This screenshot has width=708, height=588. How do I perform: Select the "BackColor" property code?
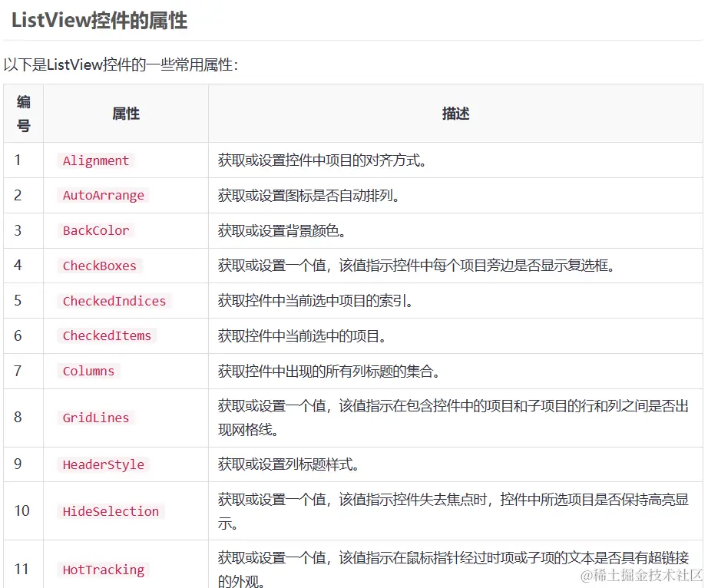coord(96,230)
